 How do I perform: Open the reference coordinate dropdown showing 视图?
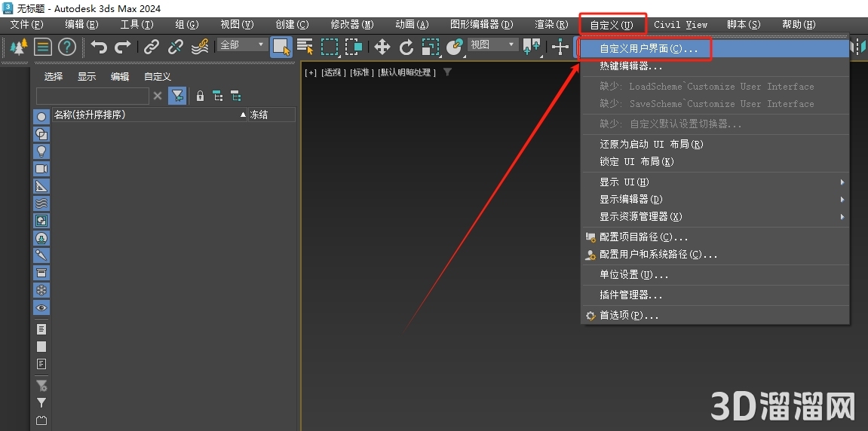[x=492, y=44]
